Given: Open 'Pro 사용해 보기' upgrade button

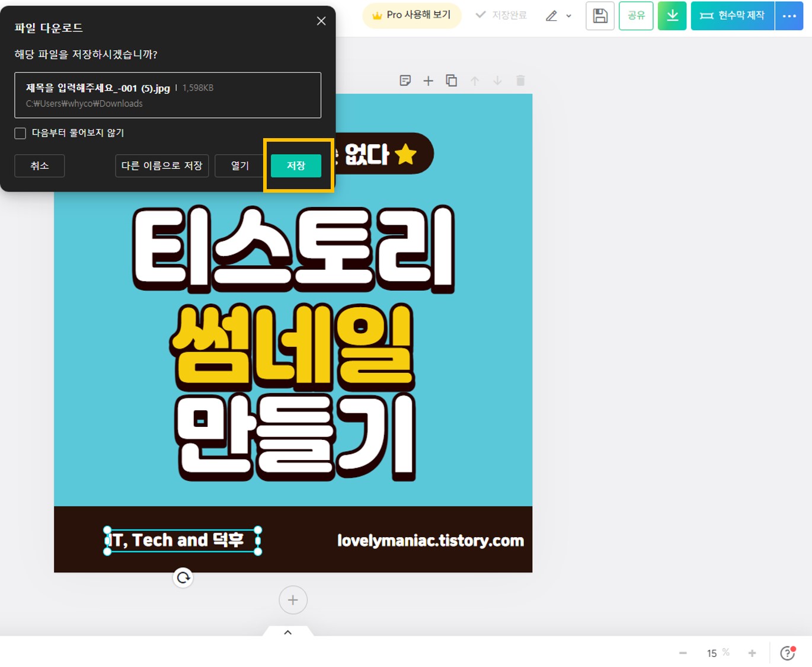Looking at the screenshot, I should [412, 15].
